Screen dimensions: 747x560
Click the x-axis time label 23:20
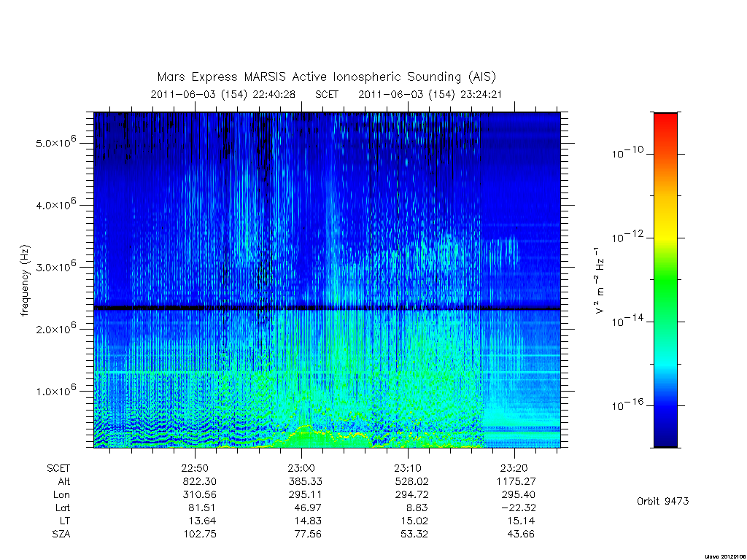point(514,468)
